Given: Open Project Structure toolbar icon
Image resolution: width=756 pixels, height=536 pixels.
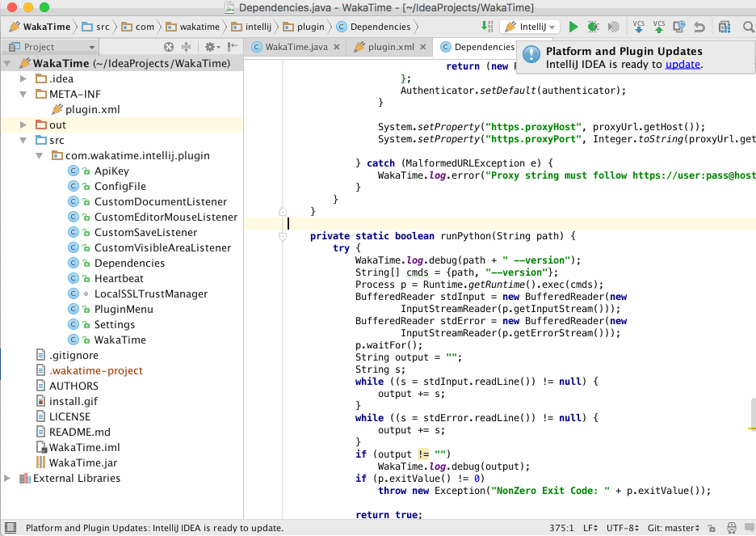Looking at the screenshot, I should [x=724, y=27].
